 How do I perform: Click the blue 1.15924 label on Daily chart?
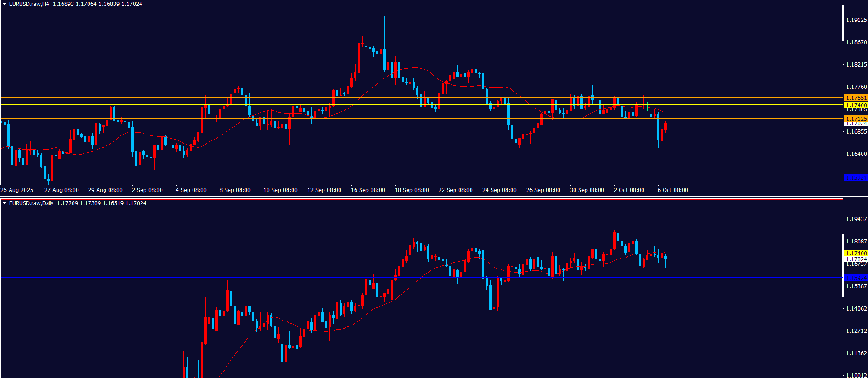click(856, 278)
